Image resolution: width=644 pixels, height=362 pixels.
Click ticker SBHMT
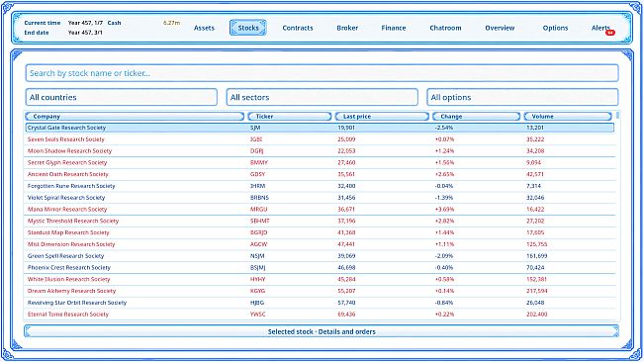(x=260, y=221)
